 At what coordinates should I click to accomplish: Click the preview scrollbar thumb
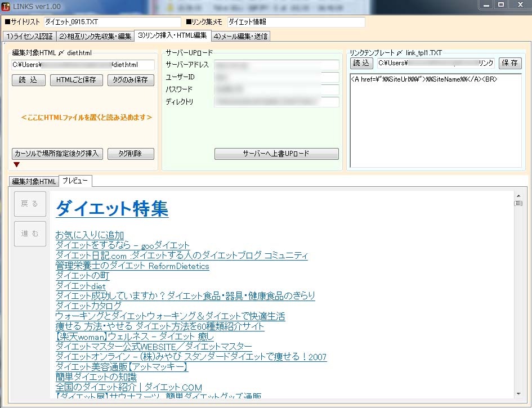518,203
